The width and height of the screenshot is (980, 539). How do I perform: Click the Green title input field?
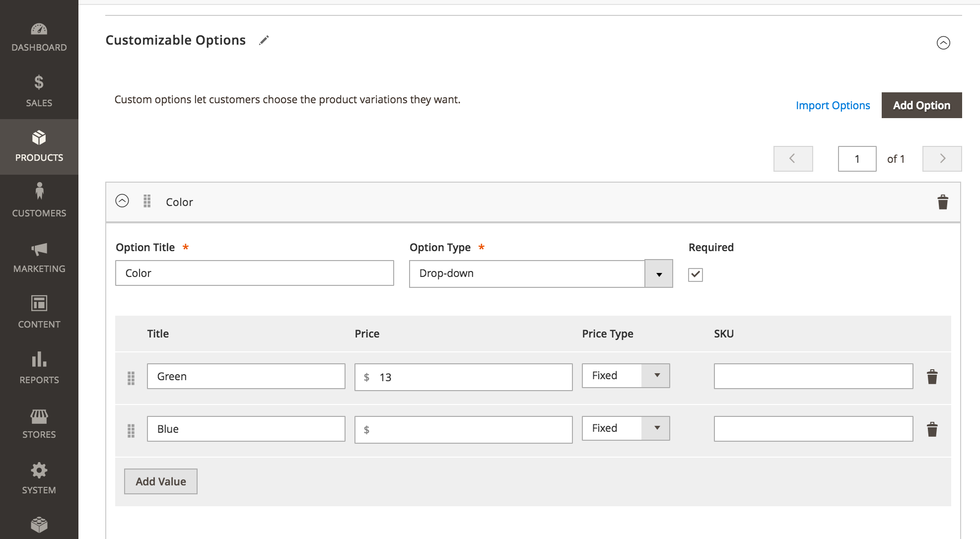(x=246, y=376)
